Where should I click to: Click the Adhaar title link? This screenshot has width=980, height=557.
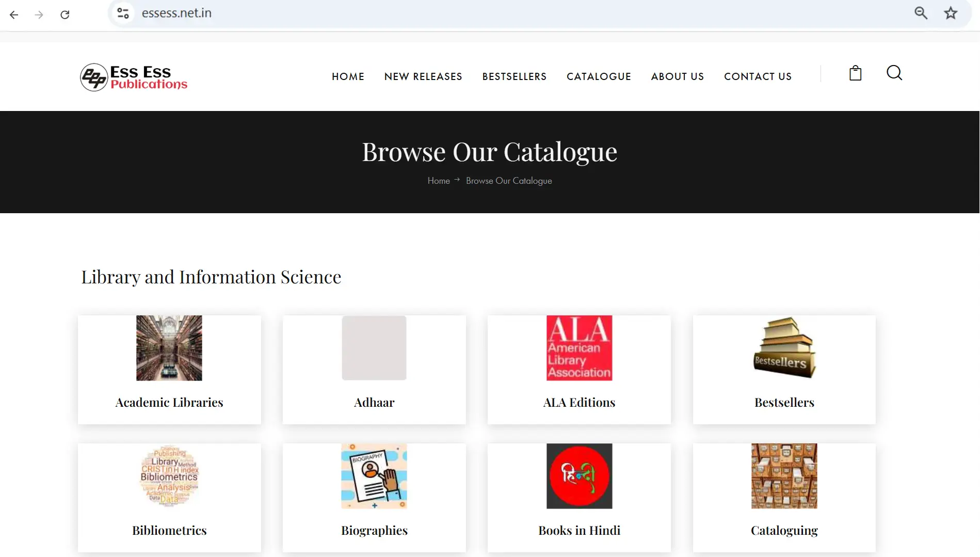[374, 403]
